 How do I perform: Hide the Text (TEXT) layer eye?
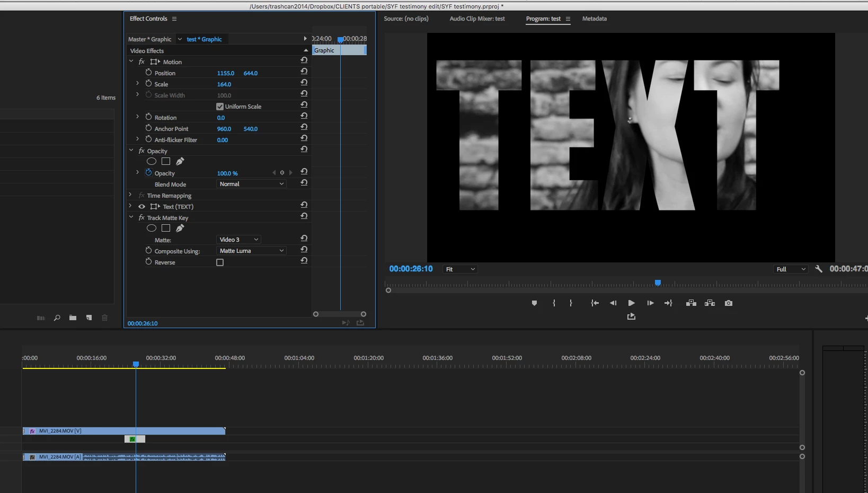coord(141,207)
